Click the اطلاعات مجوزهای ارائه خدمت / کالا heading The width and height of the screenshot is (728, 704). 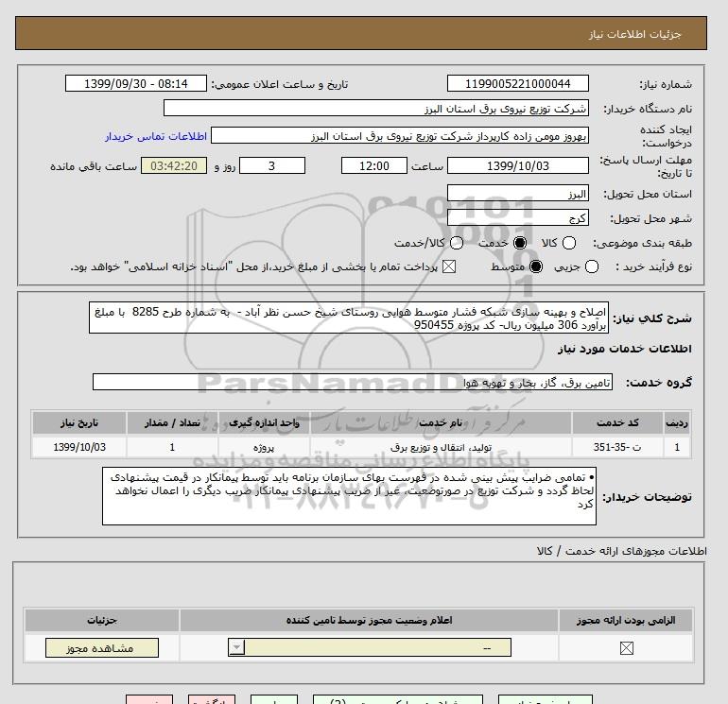(622, 551)
